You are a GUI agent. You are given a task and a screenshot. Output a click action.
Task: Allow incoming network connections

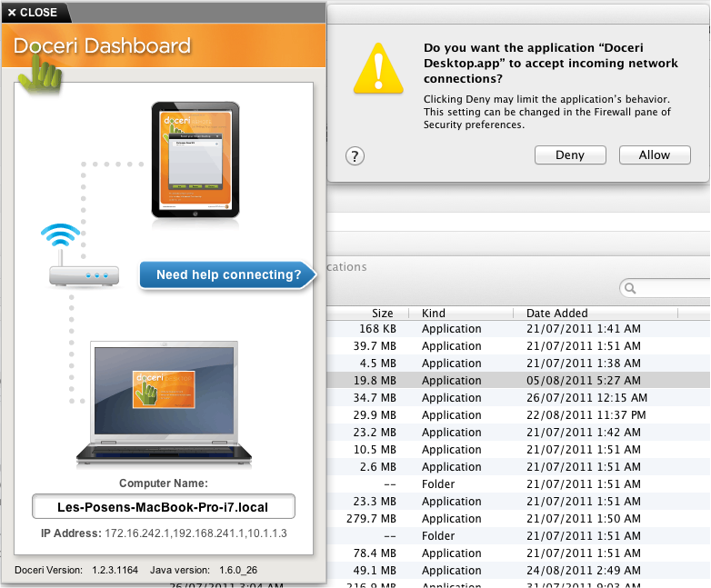[x=654, y=155]
